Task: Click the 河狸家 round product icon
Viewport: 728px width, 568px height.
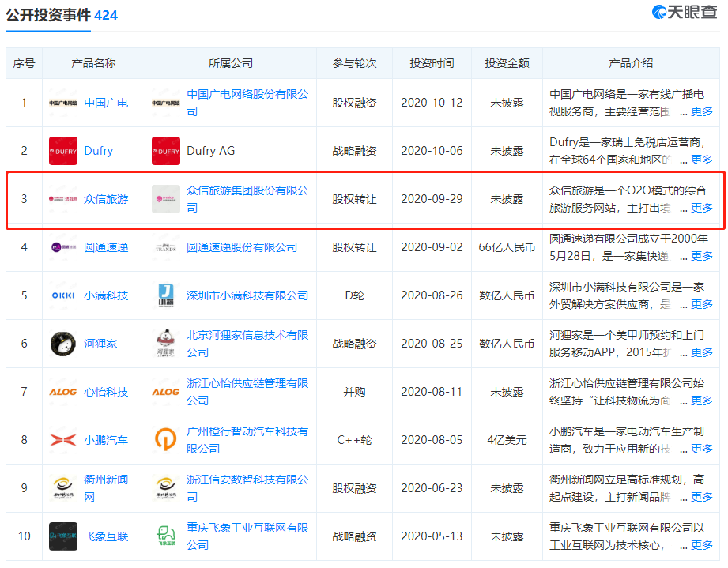Action: (x=63, y=344)
